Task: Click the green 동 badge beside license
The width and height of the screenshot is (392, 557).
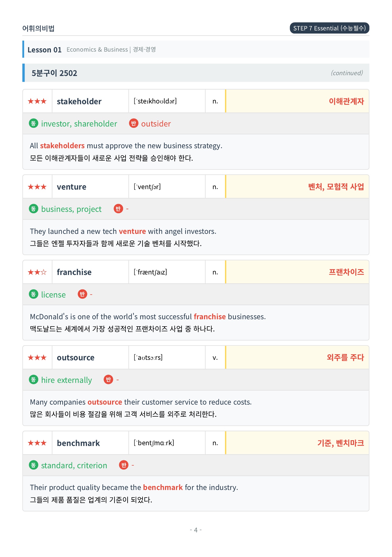Action: (x=34, y=294)
